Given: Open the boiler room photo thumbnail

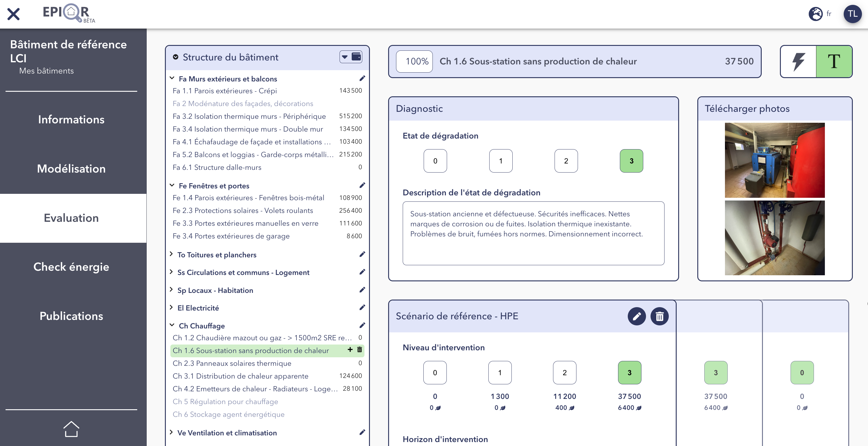Looking at the screenshot, I should point(775,160).
